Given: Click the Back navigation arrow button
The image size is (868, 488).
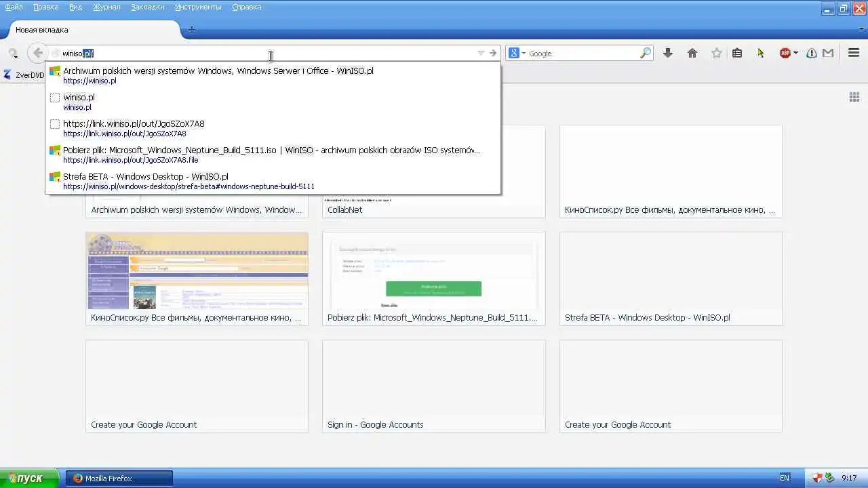Looking at the screenshot, I should [x=37, y=53].
